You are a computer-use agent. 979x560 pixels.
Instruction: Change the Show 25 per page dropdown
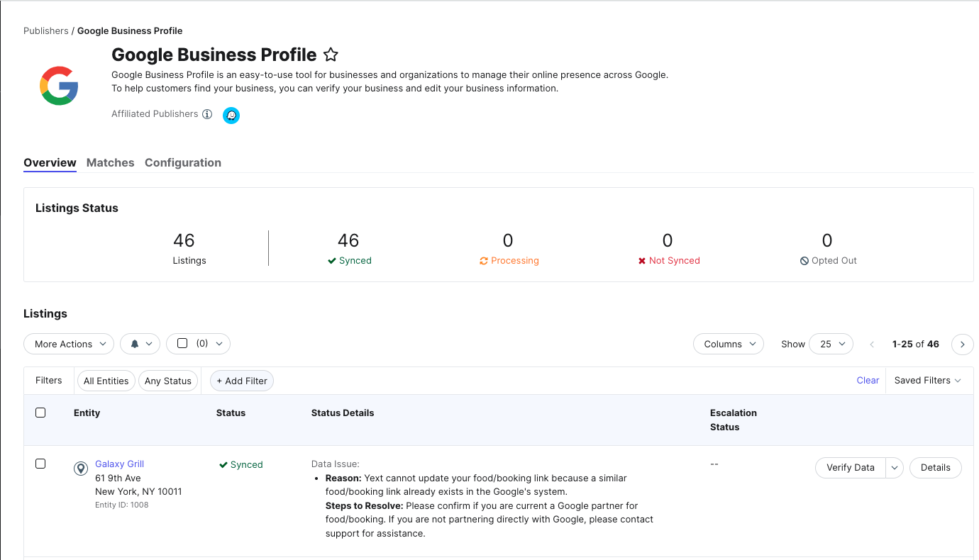[x=831, y=344]
